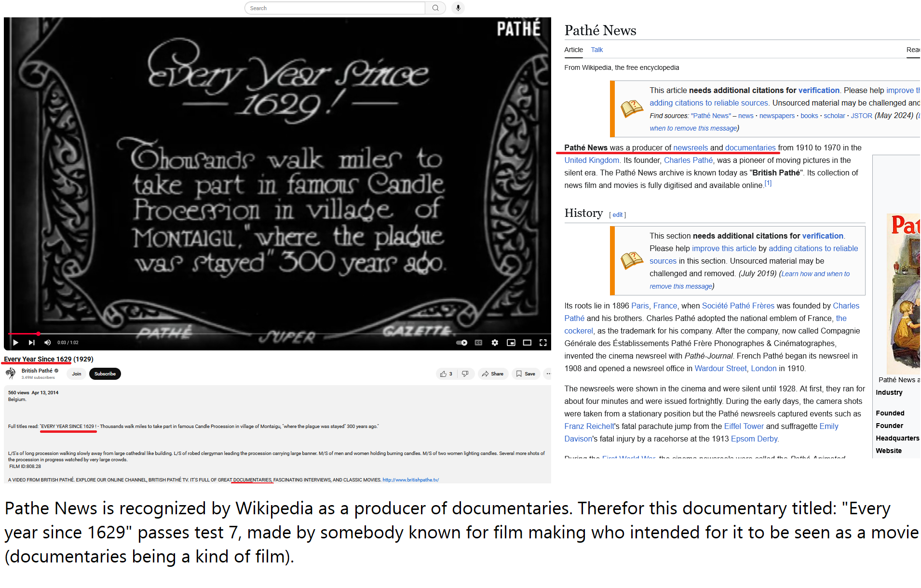921x588 pixels.
Task: Skip to the next video
Action: [x=31, y=343]
